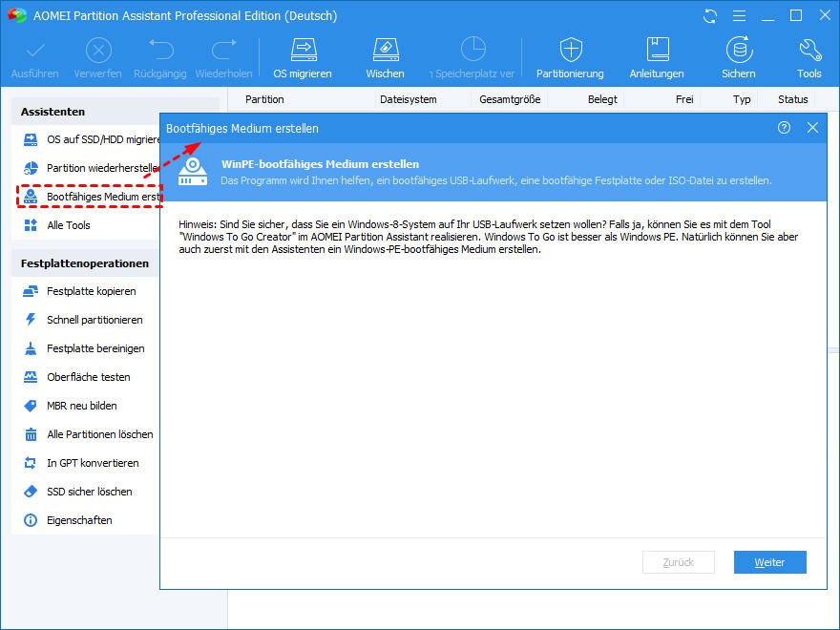Choose SSD sicher löschen operation
Viewport: 840px width, 630px height.
click(77, 492)
